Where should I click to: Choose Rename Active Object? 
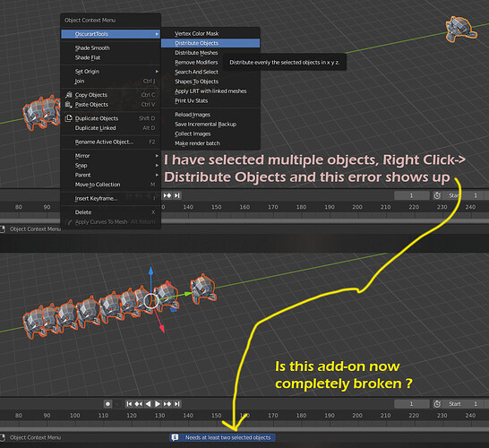pyautogui.click(x=111, y=142)
